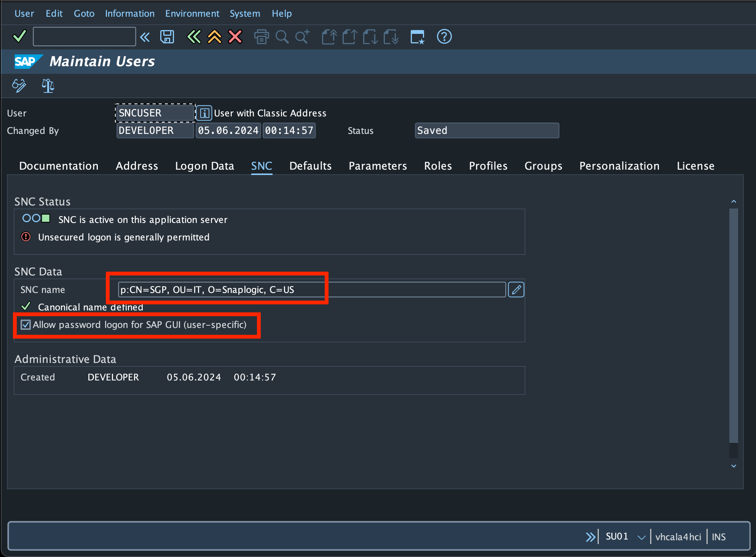
Task: Switch to the Logon Data tab
Action: coord(204,166)
